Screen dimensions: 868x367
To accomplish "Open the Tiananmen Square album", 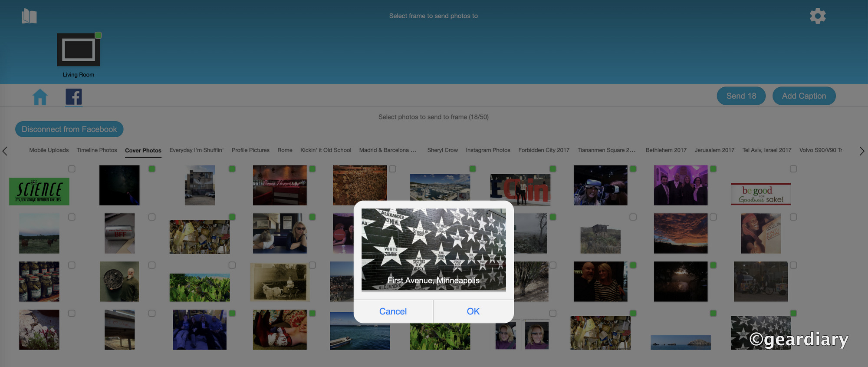I will pyautogui.click(x=606, y=150).
